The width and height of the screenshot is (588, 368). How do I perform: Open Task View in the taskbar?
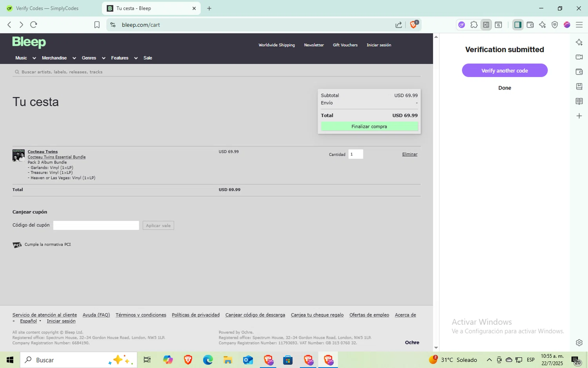tap(147, 360)
